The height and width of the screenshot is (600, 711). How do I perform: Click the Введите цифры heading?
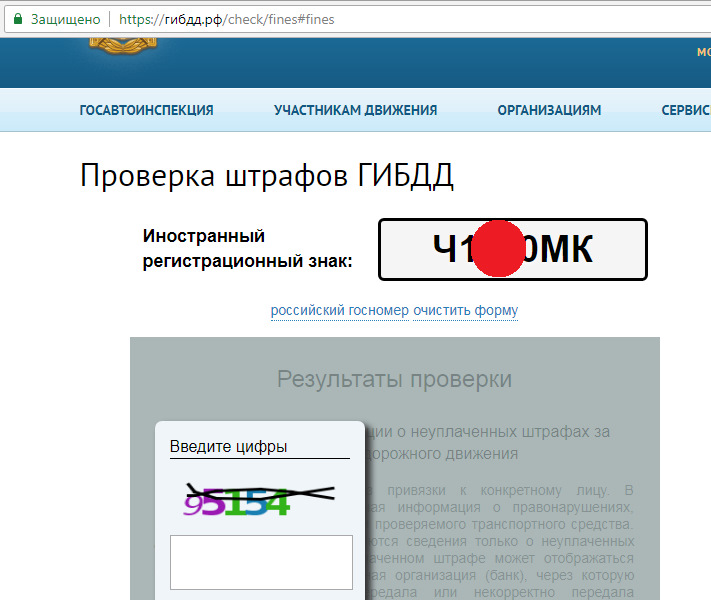[x=229, y=447]
